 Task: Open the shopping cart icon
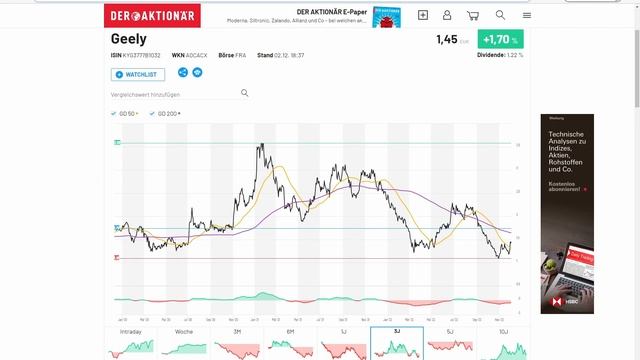pos(473,16)
